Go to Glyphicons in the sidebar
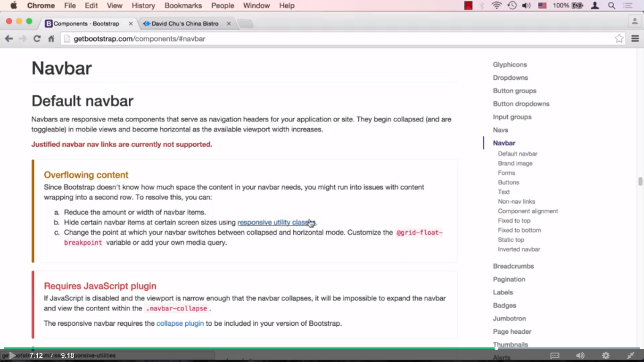644x362 pixels. point(510,65)
